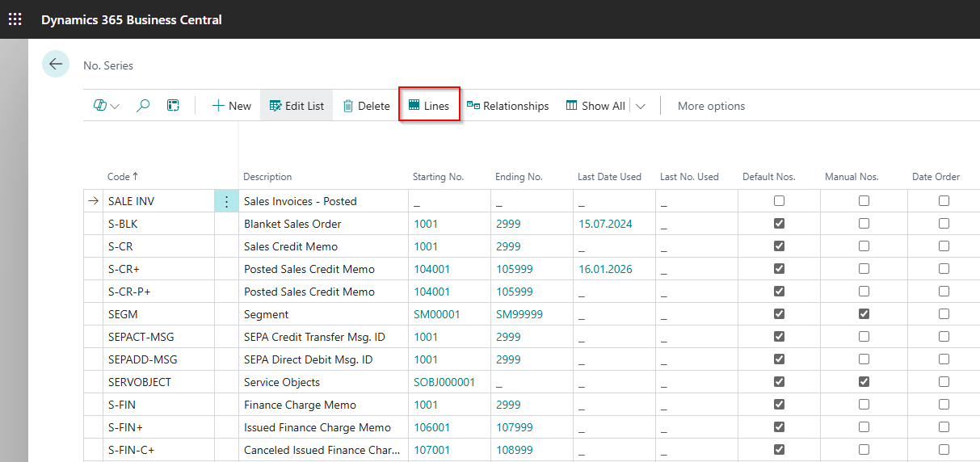Click the Starting No. column header
This screenshot has width=980, height=462.
[x=438, y=177]
